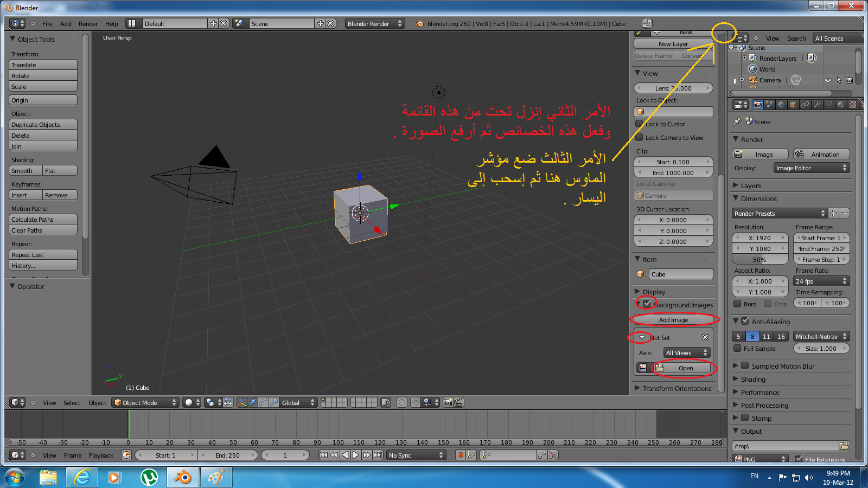
Task: Open the Blender Render engine dropdown
Action: (375, 23)
